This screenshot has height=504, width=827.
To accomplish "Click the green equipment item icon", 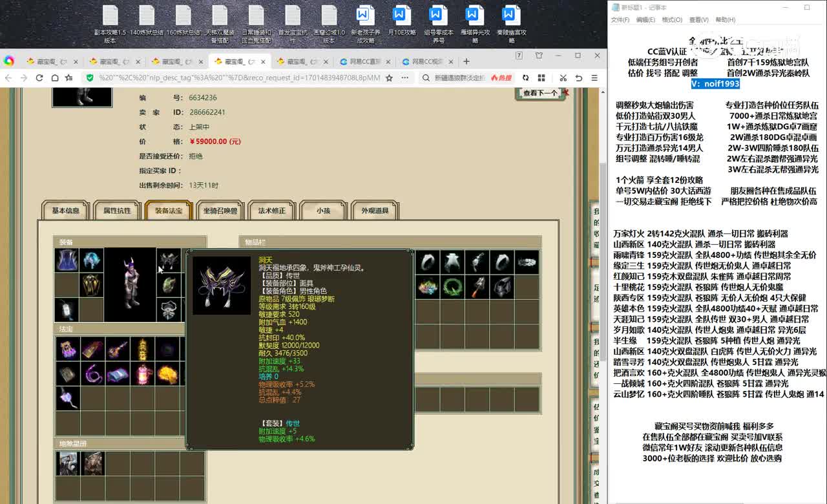I will (x=168, y=285).
